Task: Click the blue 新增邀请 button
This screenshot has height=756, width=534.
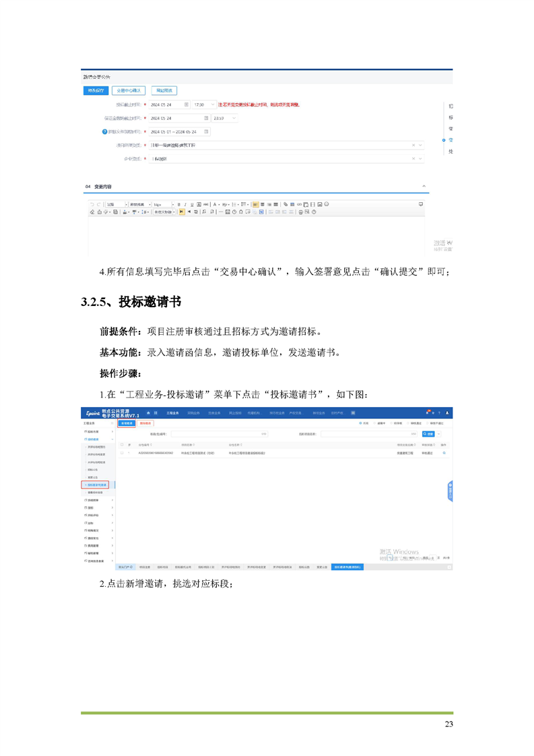Action: (x=126, y=424)
